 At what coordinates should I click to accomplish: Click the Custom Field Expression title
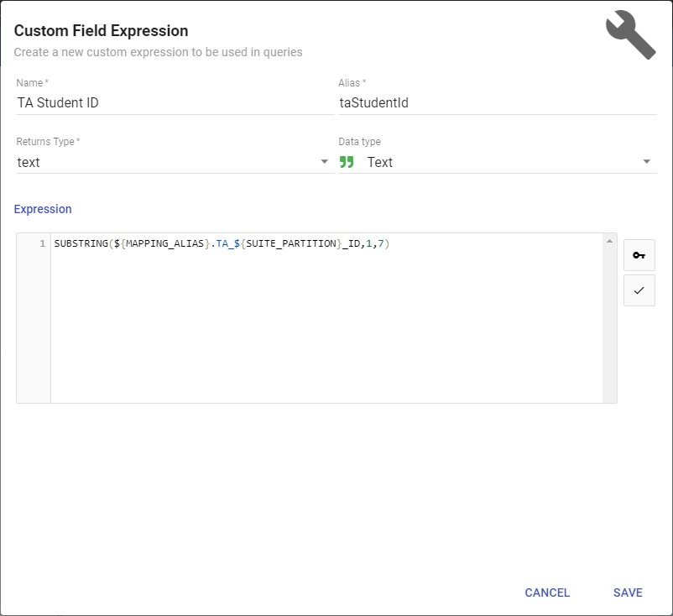(x=101, y=31)
